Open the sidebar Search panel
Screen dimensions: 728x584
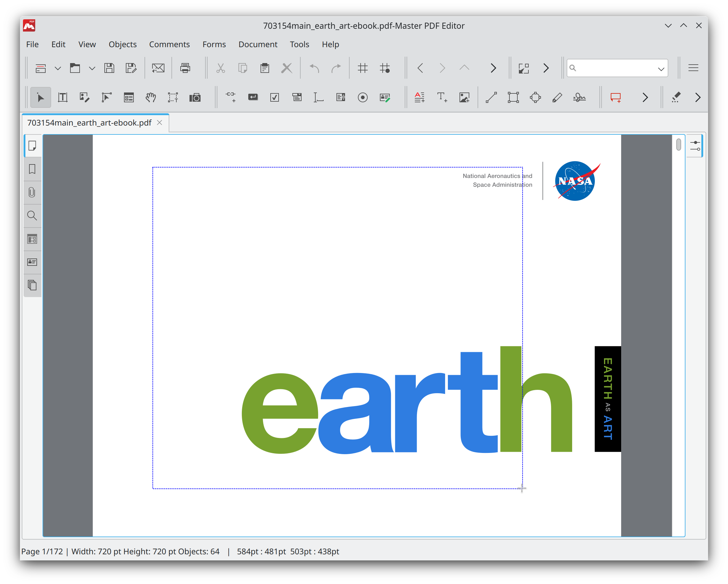click(32, 216)
